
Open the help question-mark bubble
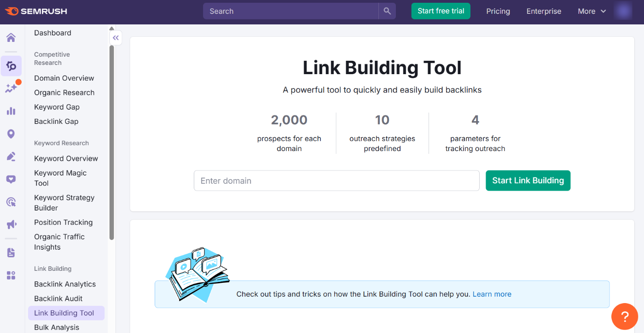(x=625, y=316)
